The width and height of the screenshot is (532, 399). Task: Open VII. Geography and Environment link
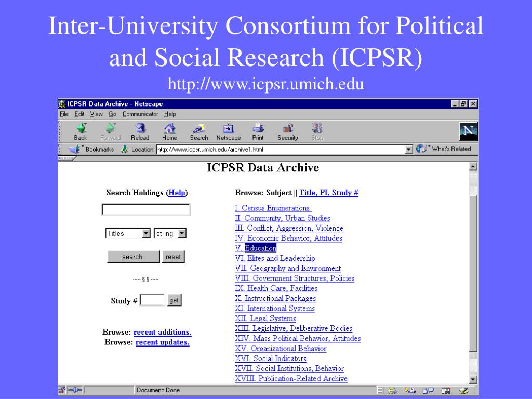pos(288,268)
